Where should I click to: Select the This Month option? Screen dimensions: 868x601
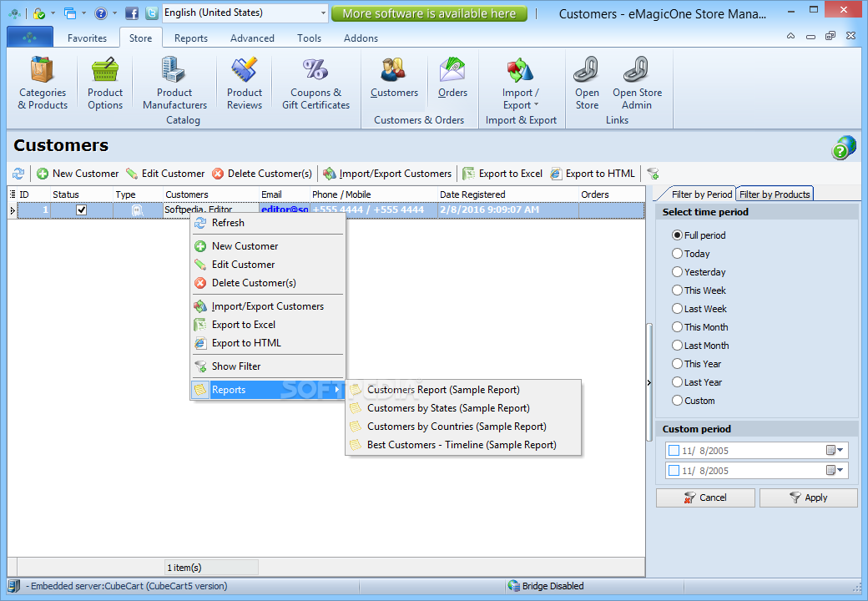[x=677, y=327]
